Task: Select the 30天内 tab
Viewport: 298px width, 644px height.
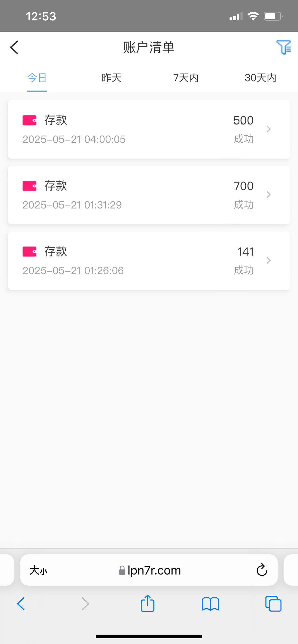Action: (x=260, y=78)
